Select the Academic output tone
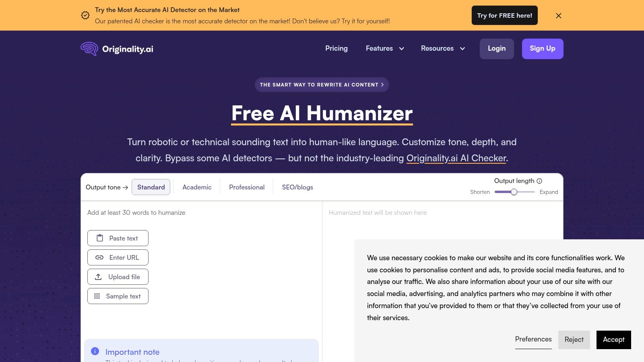 (197, 187)
